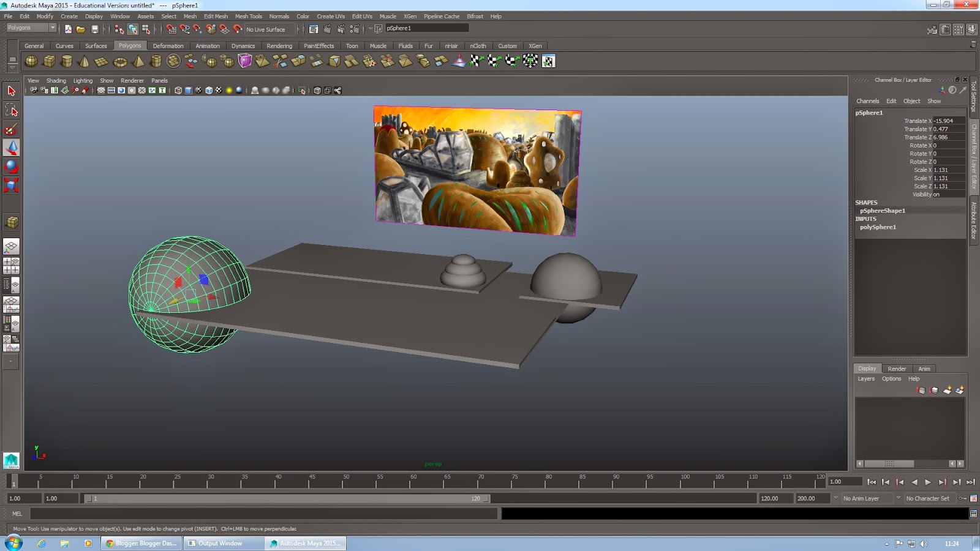
Task: Click the range slider bar handle
Action: pos(287,498)
